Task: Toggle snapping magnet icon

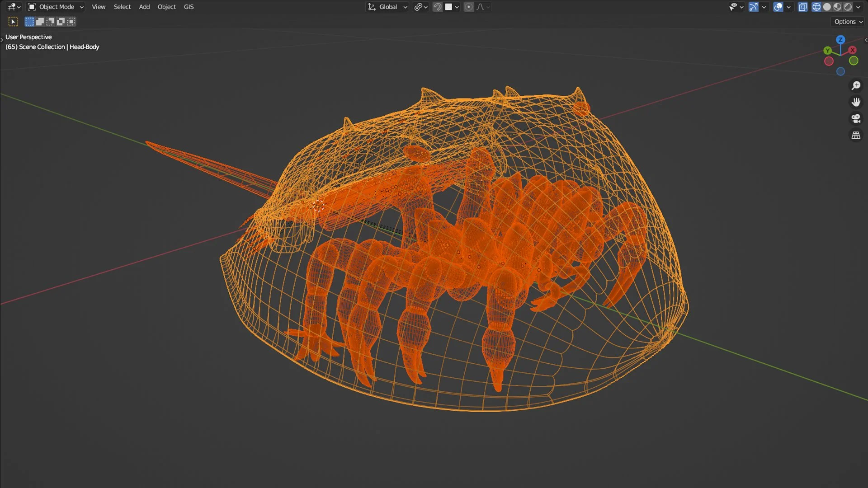Action: pyautogui.click(x=437, y=7)
